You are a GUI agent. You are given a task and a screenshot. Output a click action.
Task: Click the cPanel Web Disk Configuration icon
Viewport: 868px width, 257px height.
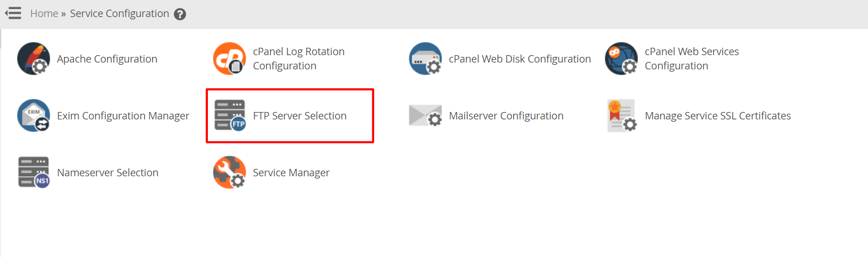pyautogui.click(x=425, y=59)
